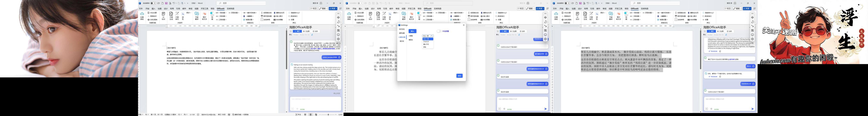Select 通义千问 from the model list
This screenshot has width=868, height=116.
click(x=426, y=44)
